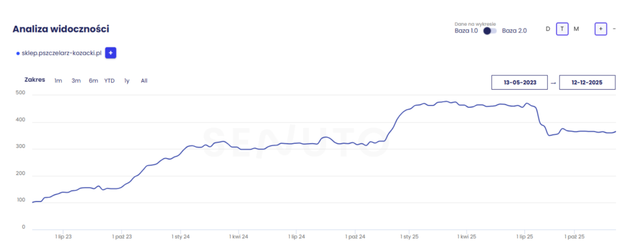Select weekly granularity T
The image size is (644, 252).
[562, 29]
